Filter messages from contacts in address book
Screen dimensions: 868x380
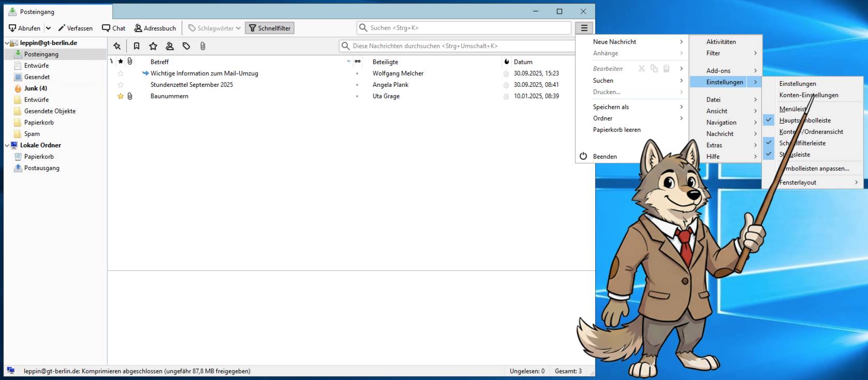[x=170, y=46]
